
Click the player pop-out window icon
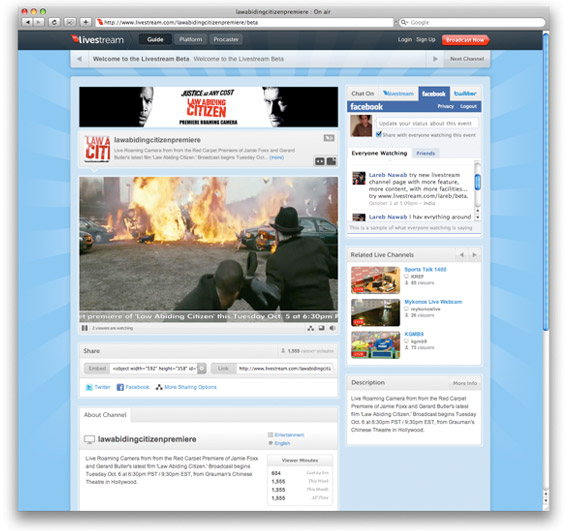click(322, 328)
